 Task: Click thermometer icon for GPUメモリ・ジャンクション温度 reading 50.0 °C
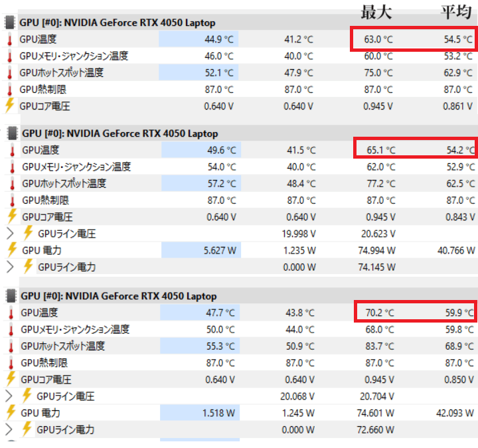pyautogui.click(x=11, y=329)
